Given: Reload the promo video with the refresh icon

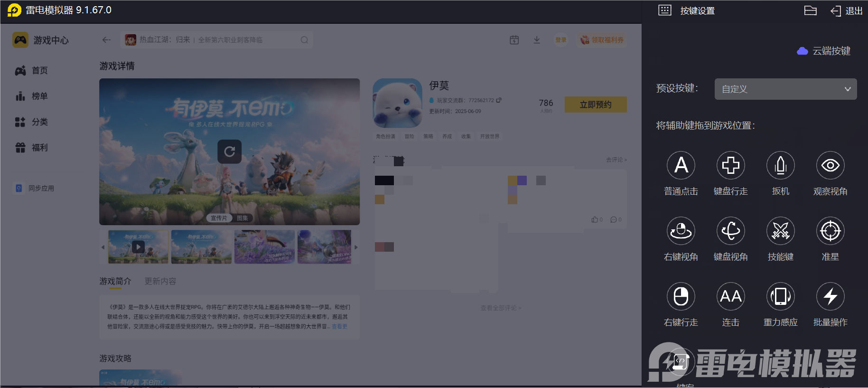Looking at the screenshot, I should [x=230, y=151].
